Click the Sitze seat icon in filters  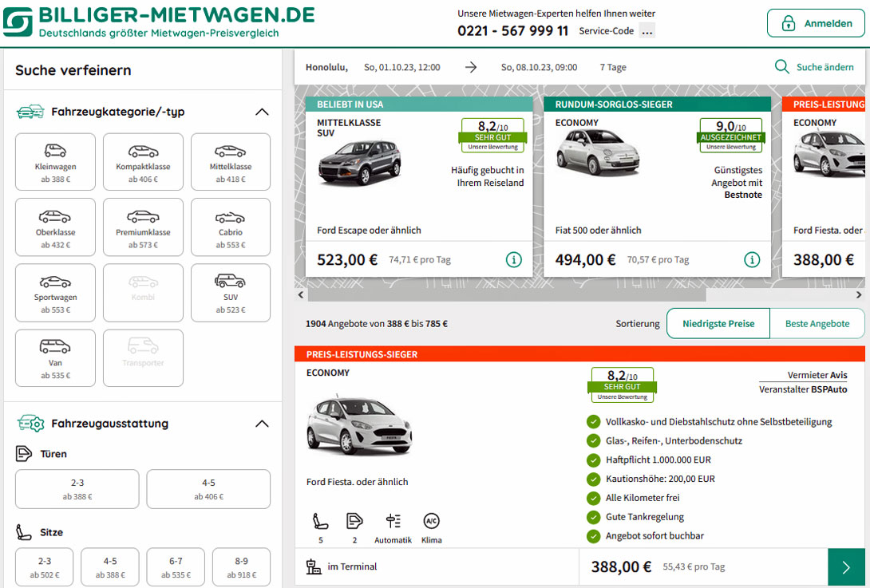(23, 532)
